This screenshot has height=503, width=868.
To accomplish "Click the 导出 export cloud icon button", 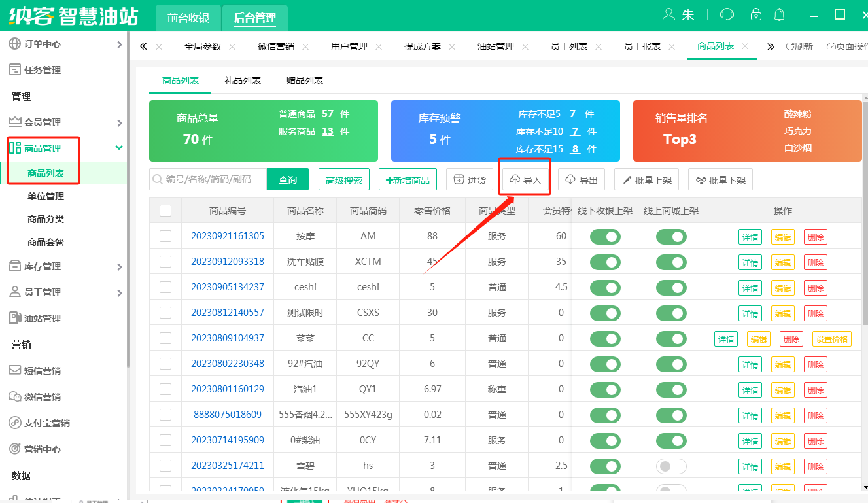I will coord(582,180).
